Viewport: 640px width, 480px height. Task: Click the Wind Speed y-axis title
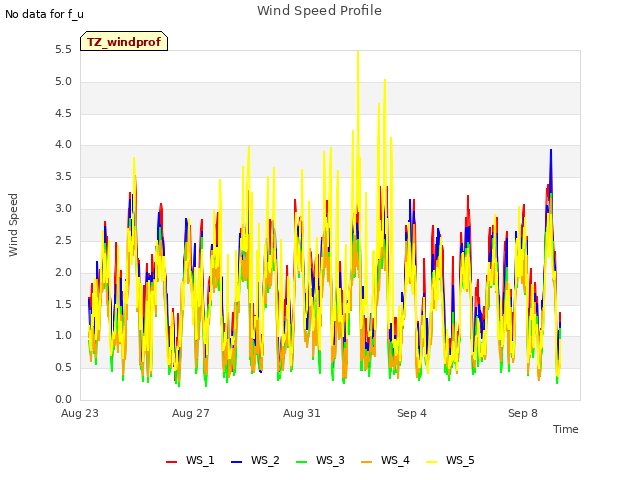[13, 225]
